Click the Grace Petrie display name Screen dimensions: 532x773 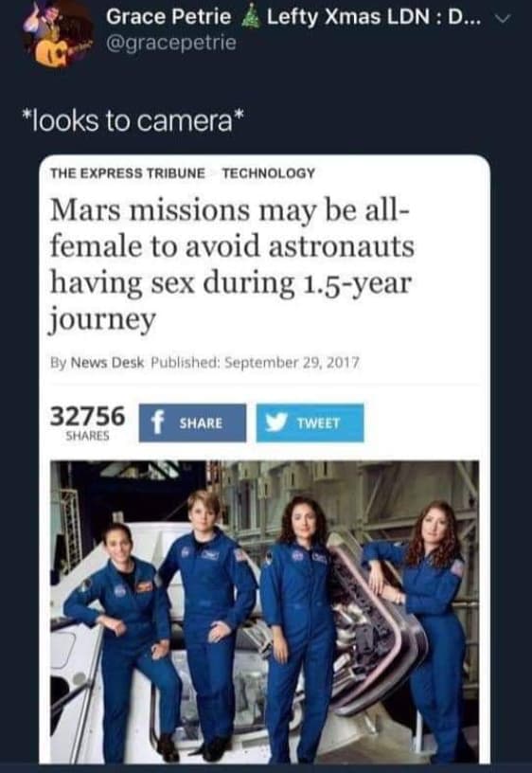pyautogui.click(x=168, y=17)
